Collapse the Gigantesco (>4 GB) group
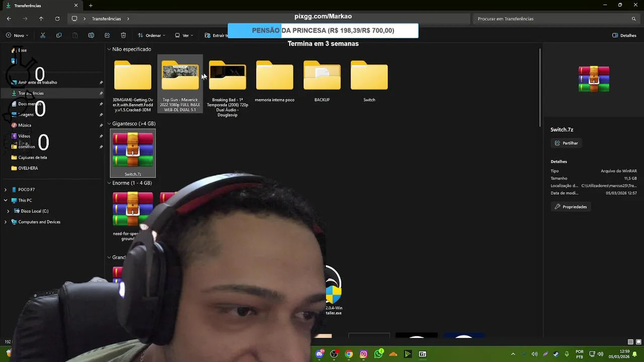Image resolution: width=644 pixels, height=362 pixels. (x=109, y=124)
